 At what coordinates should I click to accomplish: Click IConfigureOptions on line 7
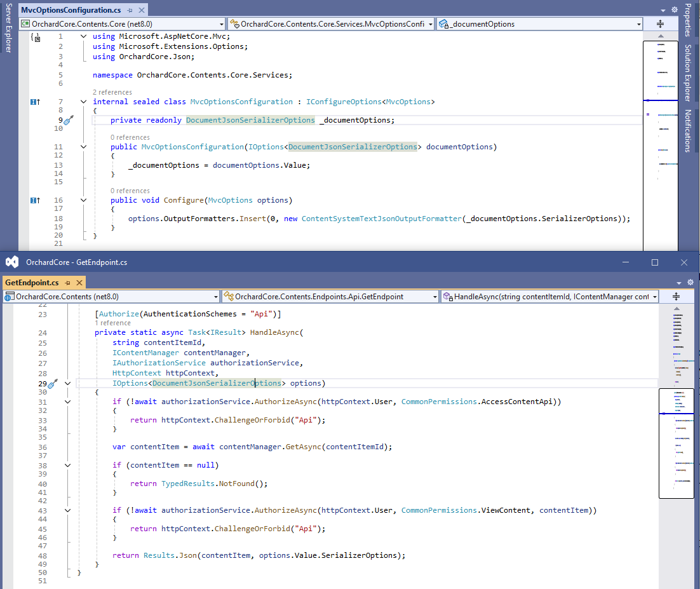(x=344, y=102)
